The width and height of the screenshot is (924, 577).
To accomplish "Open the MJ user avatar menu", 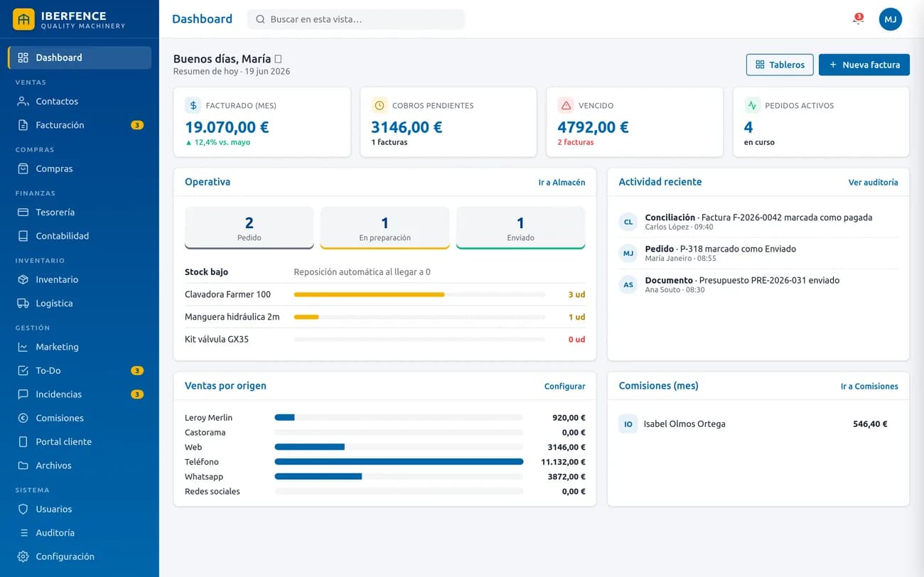I will pos(891,19).
